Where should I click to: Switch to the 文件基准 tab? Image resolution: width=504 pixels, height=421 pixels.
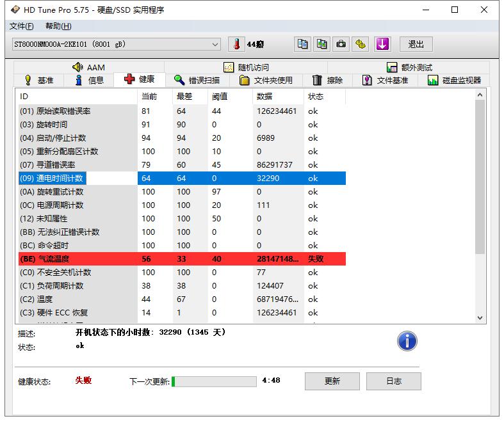pos(385,80)
